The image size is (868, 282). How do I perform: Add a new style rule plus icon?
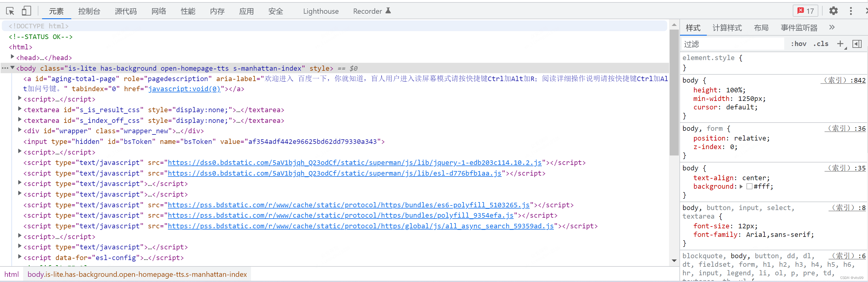tap(840, 44)
